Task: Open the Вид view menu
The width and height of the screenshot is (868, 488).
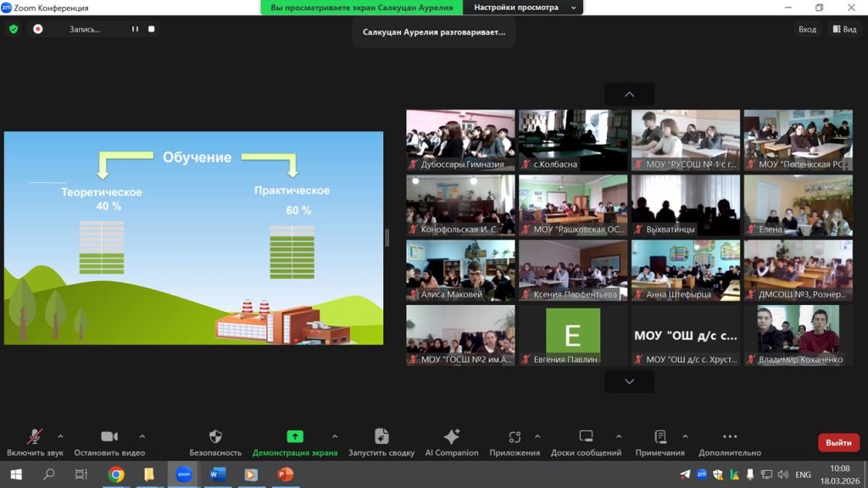Action: pos(846,29)
